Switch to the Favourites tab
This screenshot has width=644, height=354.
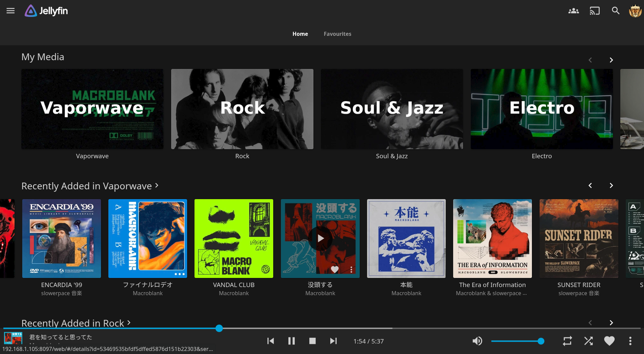[337, 34]
